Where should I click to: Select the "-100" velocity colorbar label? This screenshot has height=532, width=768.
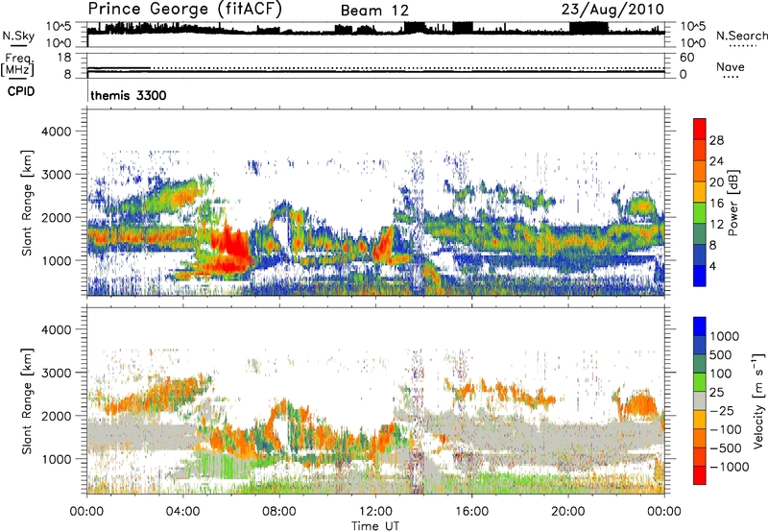(725, 429)
